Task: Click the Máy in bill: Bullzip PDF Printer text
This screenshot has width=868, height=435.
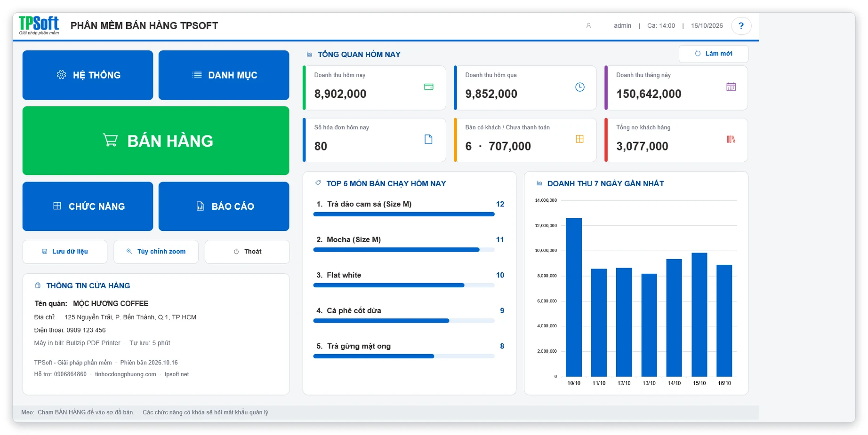Action: pyautogui.click(x=77, y=343)
